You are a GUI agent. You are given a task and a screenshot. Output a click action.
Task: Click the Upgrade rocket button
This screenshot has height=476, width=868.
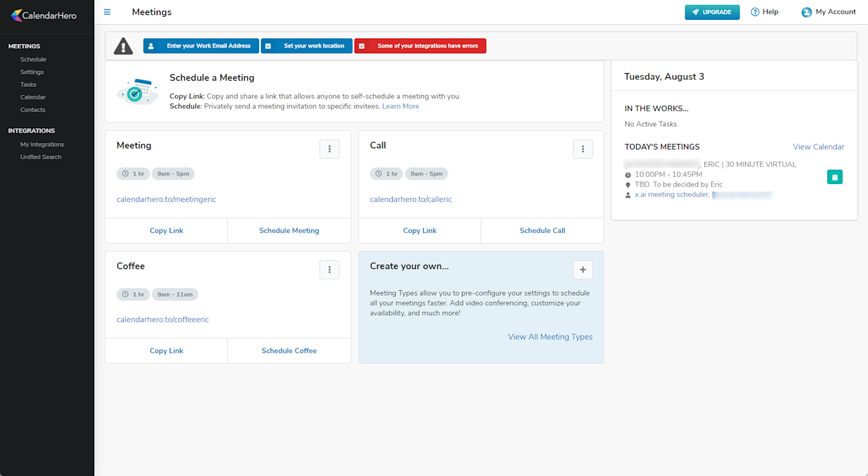pos(712,12)
